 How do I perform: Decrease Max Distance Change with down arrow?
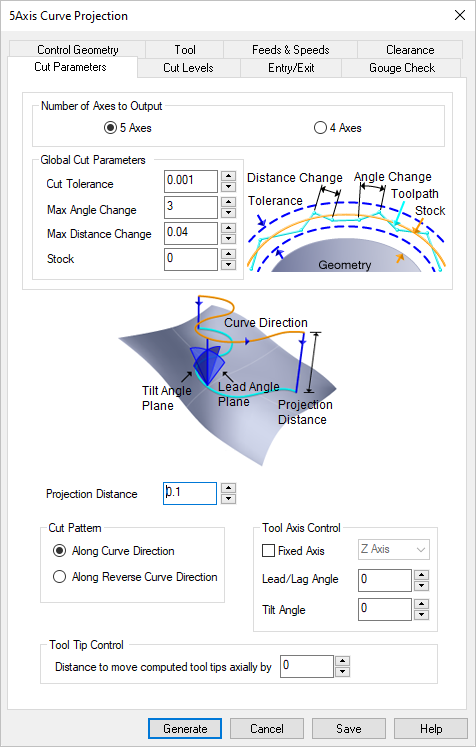pyautogui.click(x=229, y=239)
